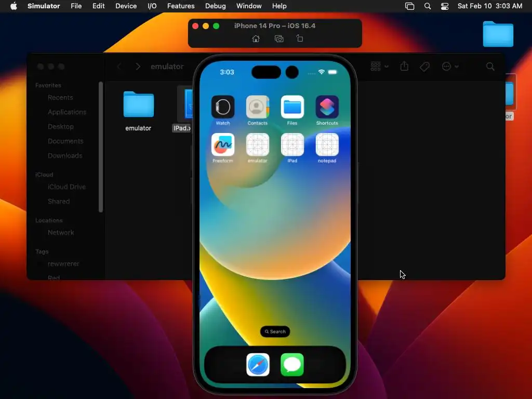The width and height of the screenshot is (532, 399).
Task: Click the Stage Manager menu bar icon
Action: pos(409,6)
